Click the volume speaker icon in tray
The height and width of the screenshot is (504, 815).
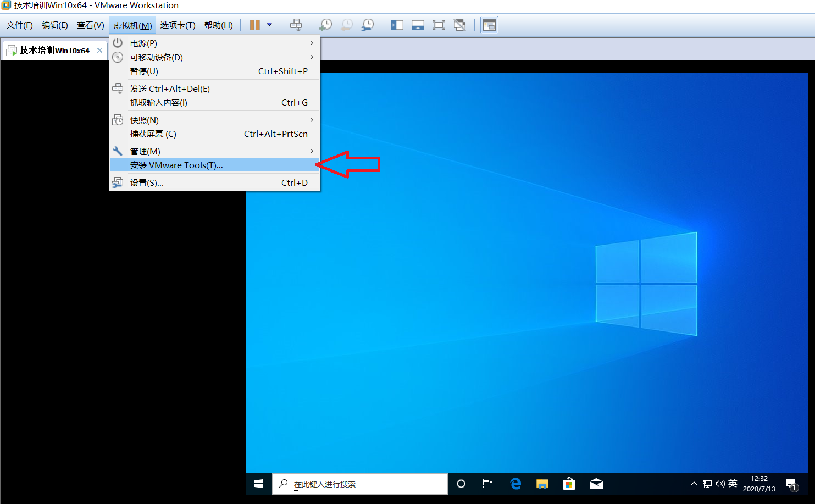(720, 484)
